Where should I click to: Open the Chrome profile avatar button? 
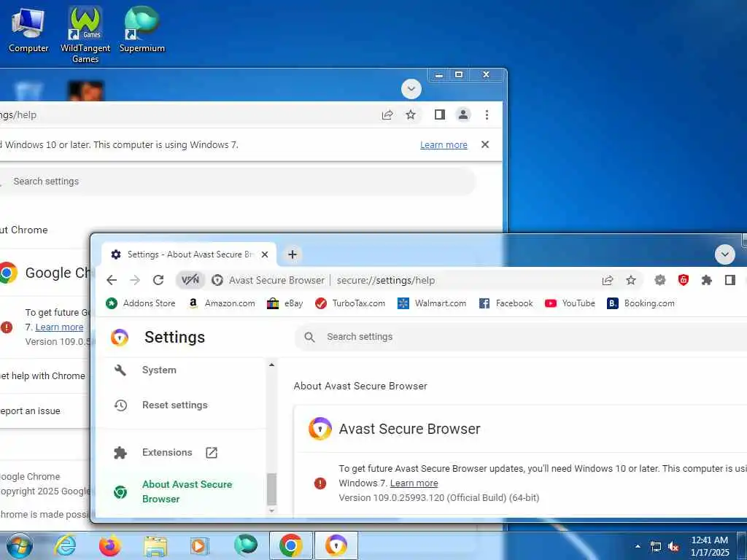463,114
